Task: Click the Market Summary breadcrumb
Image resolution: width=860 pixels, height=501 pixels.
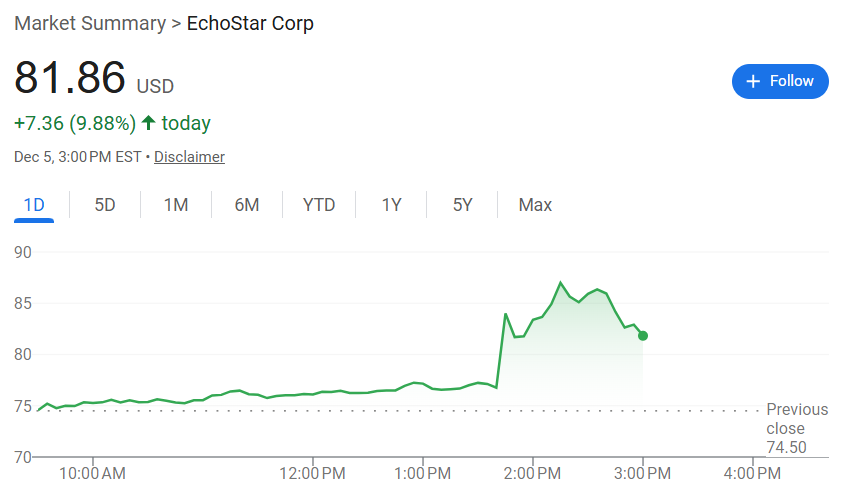Action: 90,23
